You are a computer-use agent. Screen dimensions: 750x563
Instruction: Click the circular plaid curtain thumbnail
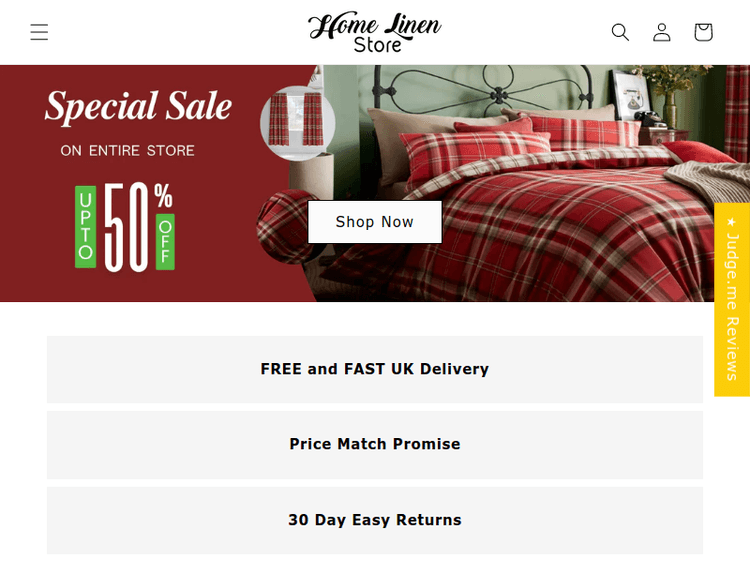(298, 123)
